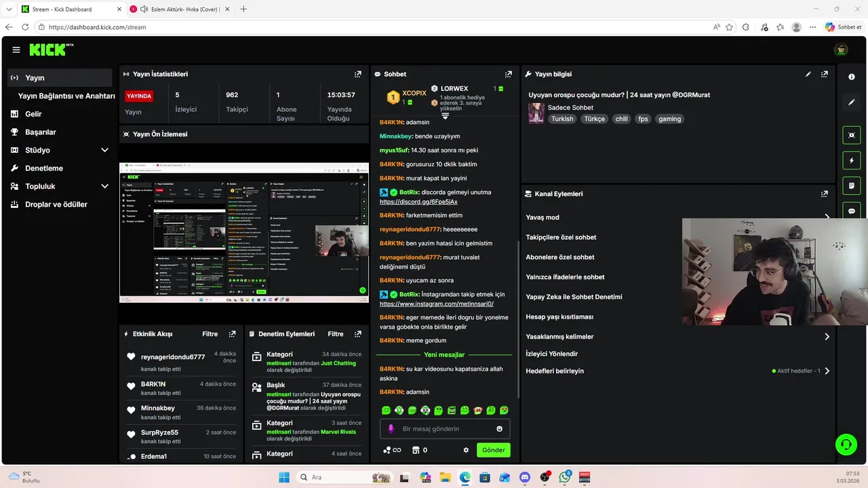
Task: Click the stream preview icon in the right sidebar
Action: point(852,135)
